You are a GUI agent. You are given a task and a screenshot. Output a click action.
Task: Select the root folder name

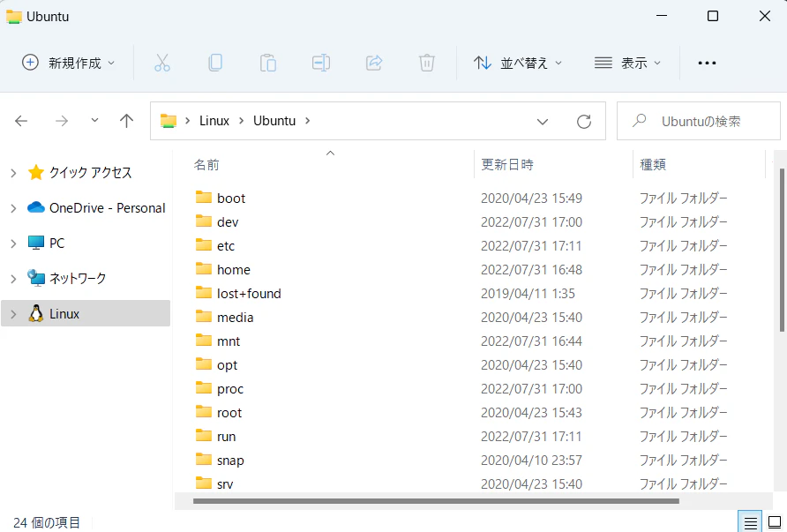tap(229, 413)
